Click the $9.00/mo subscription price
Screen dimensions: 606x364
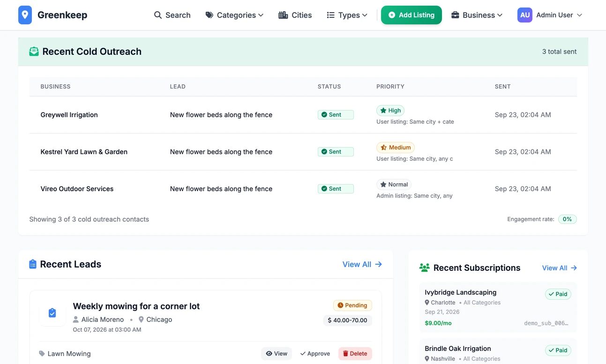[438, 323]
